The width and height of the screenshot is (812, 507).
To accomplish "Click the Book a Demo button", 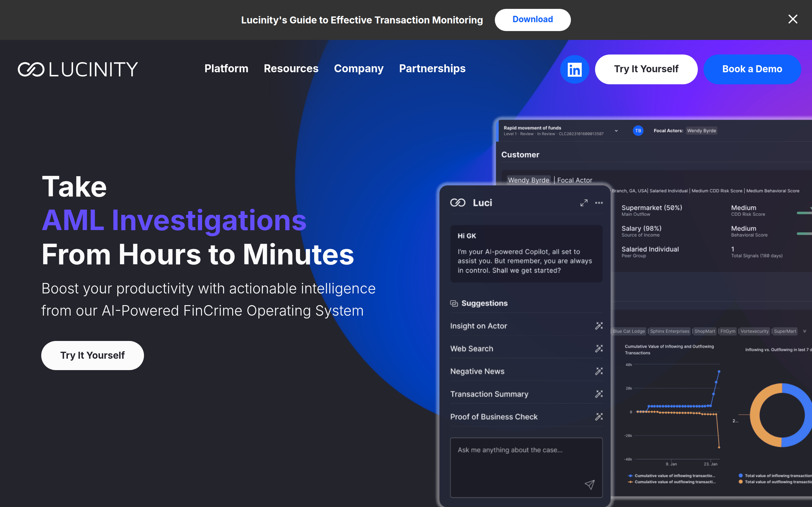I will coord(752,69).
